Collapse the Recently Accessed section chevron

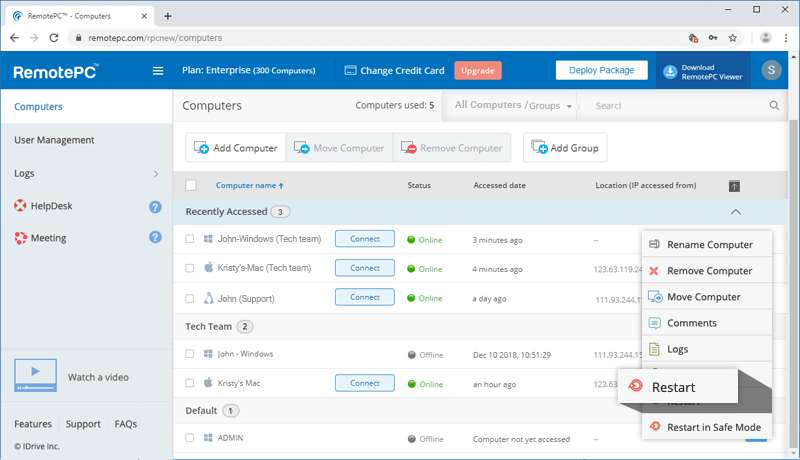735,212
